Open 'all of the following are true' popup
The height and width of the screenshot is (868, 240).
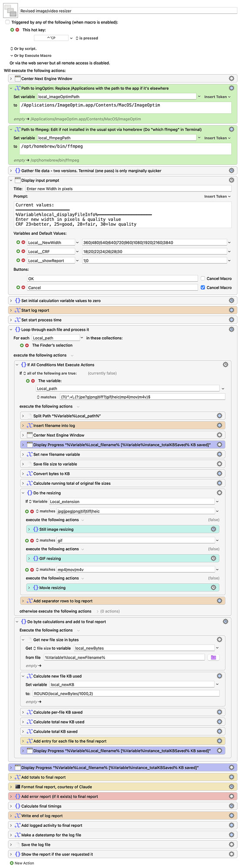pos(50,373)
